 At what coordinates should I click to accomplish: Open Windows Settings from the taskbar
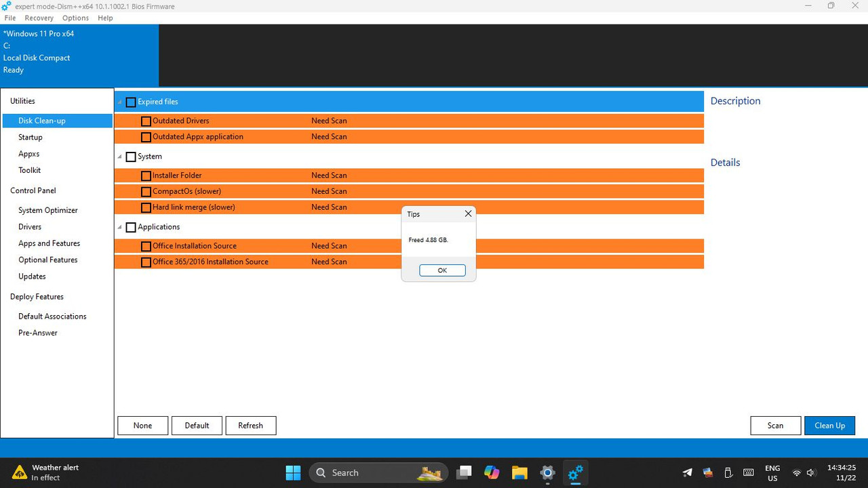click(x=547, y=472)
